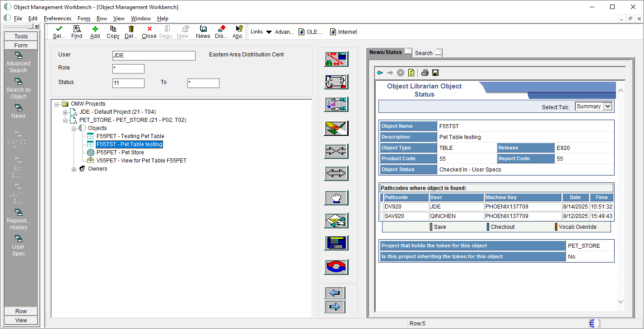The width and height of the screenshot is (644, 329).
Task: Click the red and blue circular arrows button
Action: point(336,267)
